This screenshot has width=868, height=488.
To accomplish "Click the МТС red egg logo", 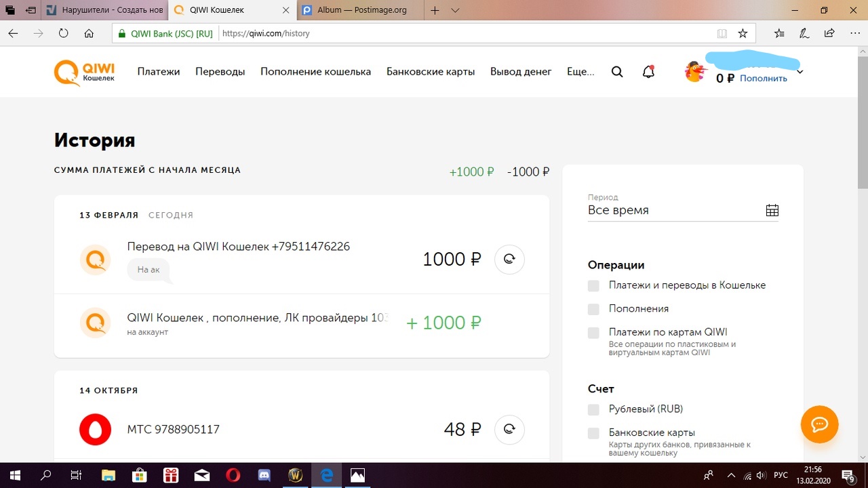I will [95, 429].
